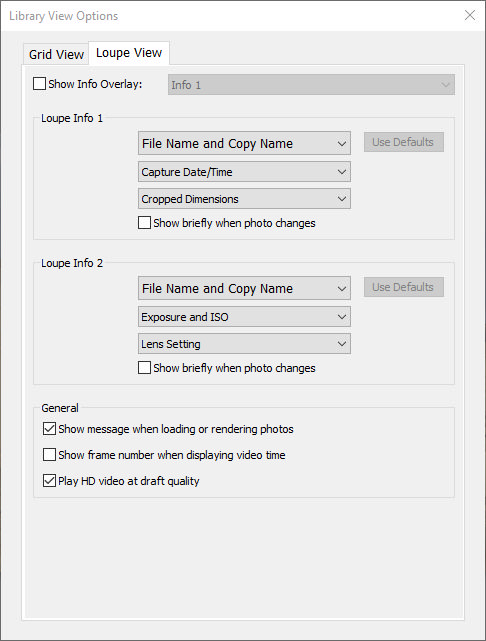Open the Info 1 overlay dropdown
Image resolution: width=486 pixels, height=641 pixels.
click(311, 85)
